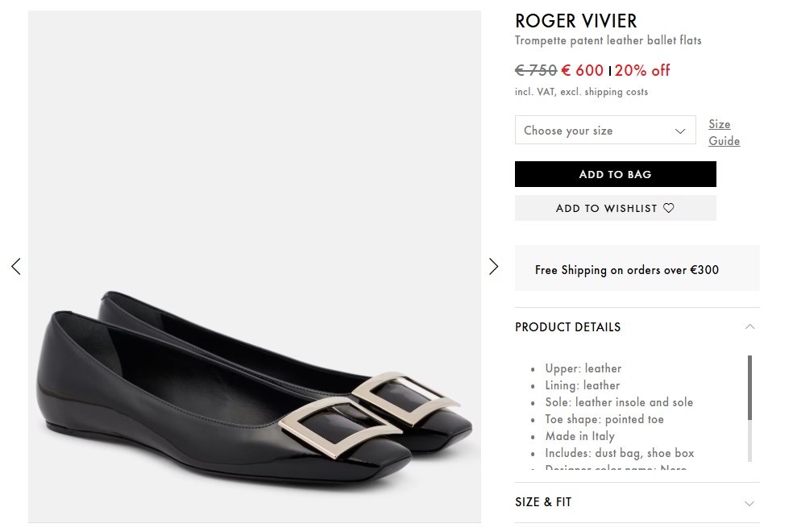Viewport: 793px width, 532px height.
Task: Click the crossed-out € 750 original price
Action: pos(536,70)
